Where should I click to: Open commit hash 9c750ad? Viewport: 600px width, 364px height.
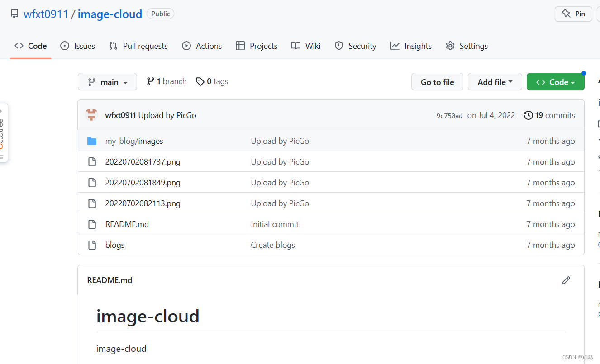tap(449, 116)
